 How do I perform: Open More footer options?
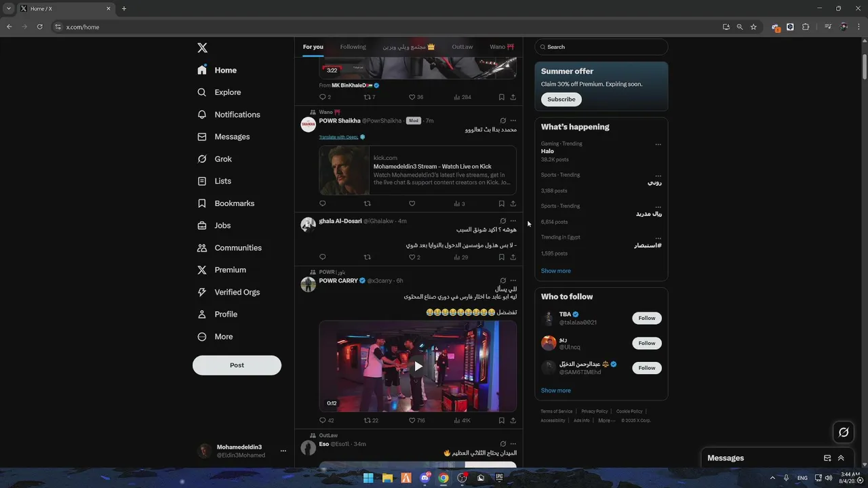point(606,420)
